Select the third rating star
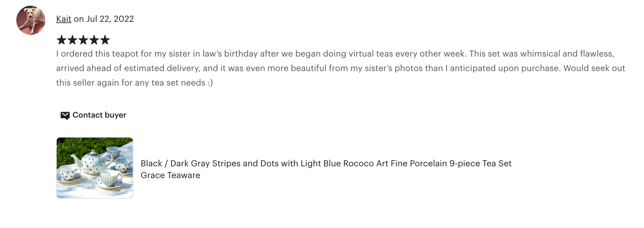 click(x=83, y=41)
